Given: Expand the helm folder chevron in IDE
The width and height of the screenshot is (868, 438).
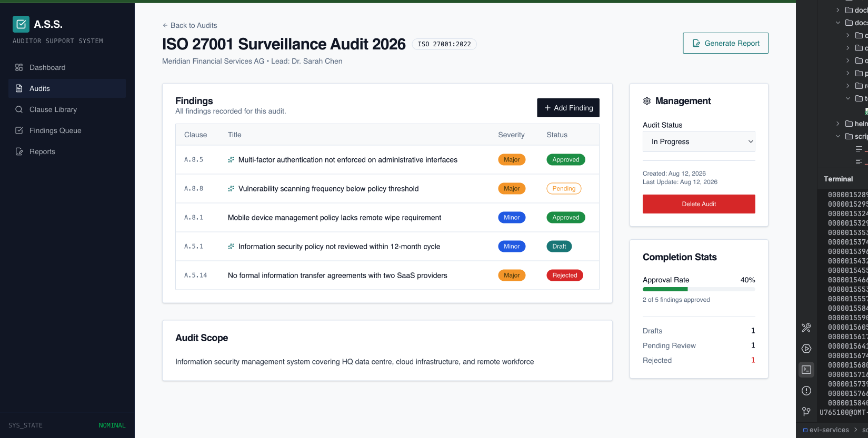Looking at the screenshot, I should point(838,124).
